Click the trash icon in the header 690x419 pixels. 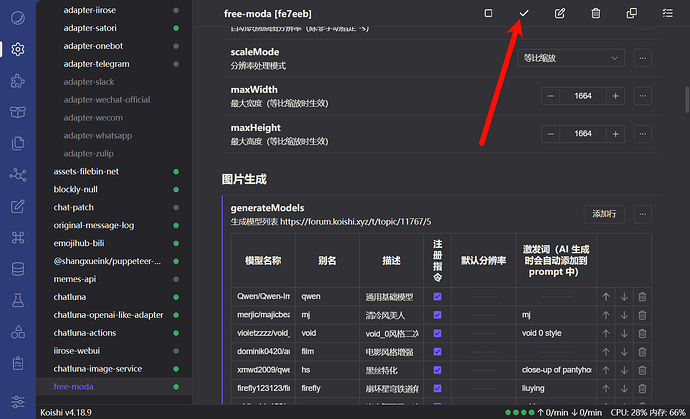tap(596, 13)
